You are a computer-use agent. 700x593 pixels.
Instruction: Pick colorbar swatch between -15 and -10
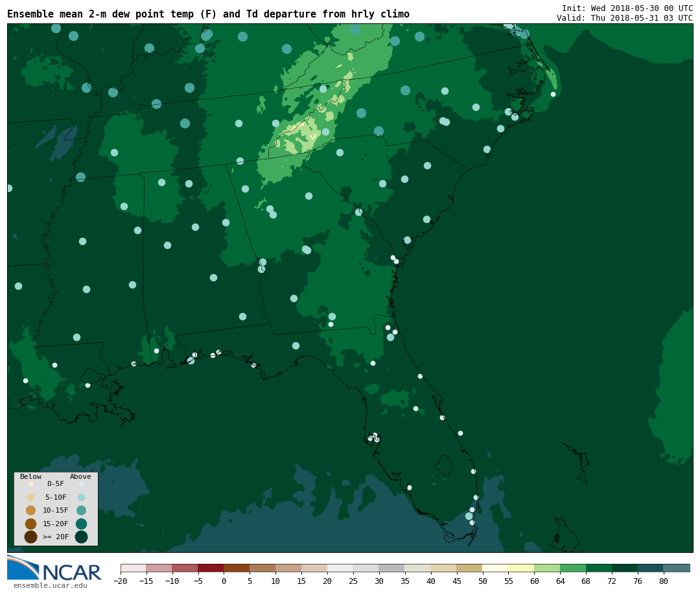click(x=159, y=568)
